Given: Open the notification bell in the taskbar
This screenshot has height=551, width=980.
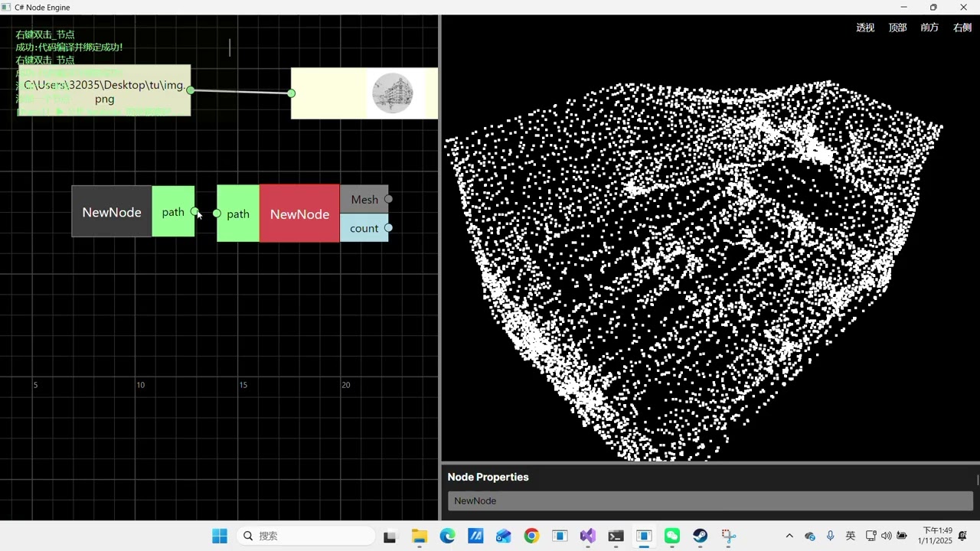Looking at the screenshot, I should (x=963, y=536).
